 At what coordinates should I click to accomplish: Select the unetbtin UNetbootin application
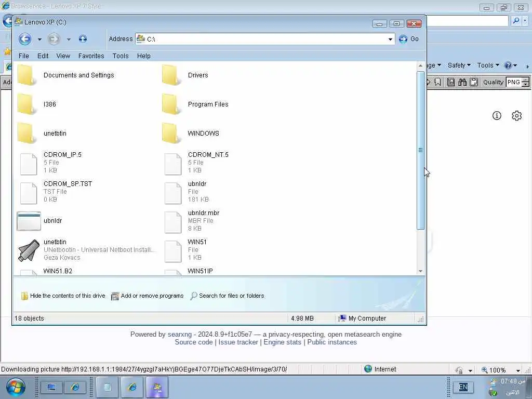coord(87,250)
